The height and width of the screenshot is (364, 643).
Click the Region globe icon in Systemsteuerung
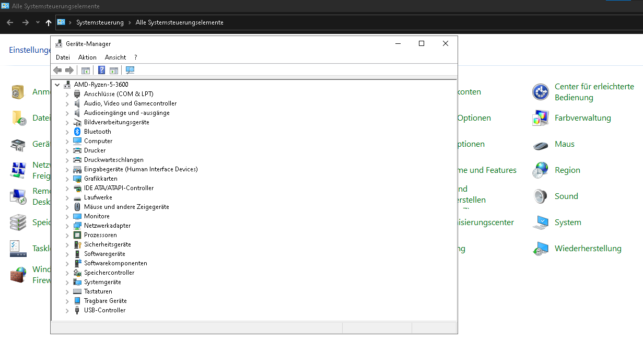[540, 170]
